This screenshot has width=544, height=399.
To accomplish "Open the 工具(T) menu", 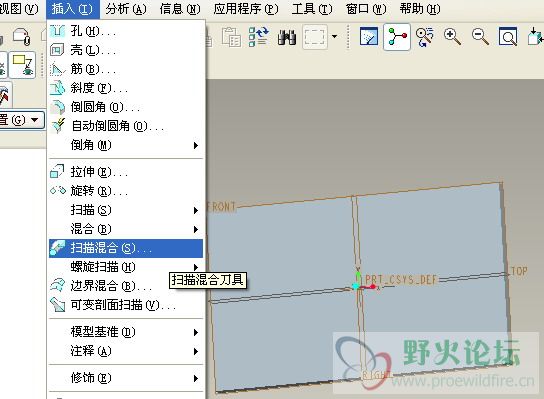I will pos(312,9).
